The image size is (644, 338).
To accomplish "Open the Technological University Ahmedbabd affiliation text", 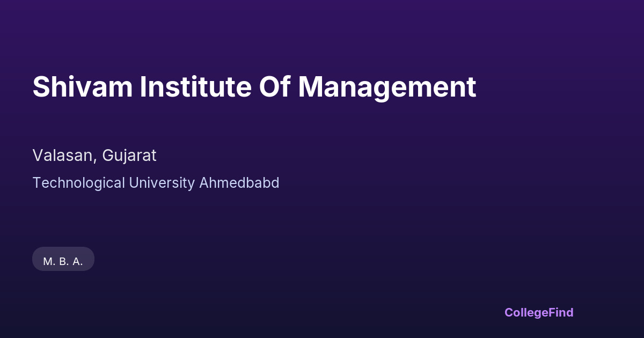I will click(x=156, y=183).
